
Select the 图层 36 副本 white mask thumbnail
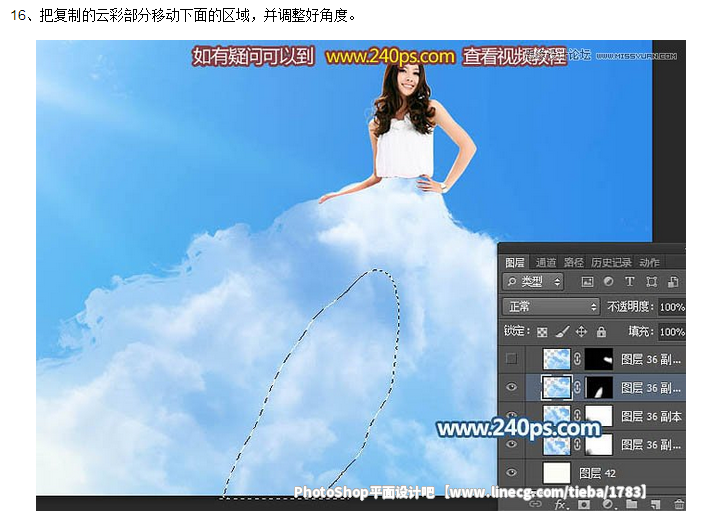(599, 416)
